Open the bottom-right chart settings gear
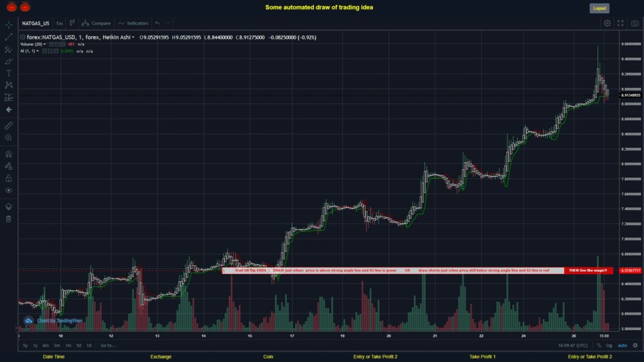 [x=635, y=346]
